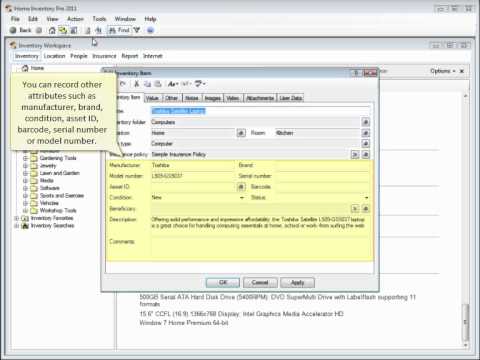Select the Home node in tree
This screenshot has width=480, height=360.
[37, 68]
